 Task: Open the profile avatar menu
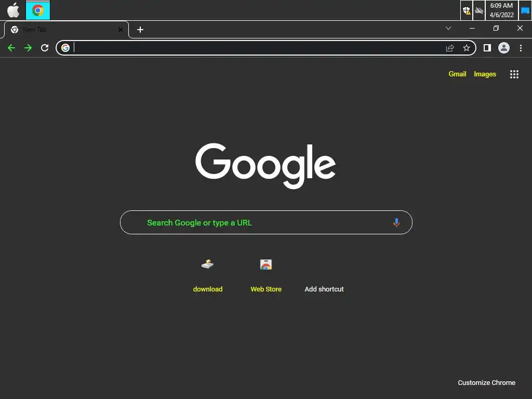coord(504,48)
